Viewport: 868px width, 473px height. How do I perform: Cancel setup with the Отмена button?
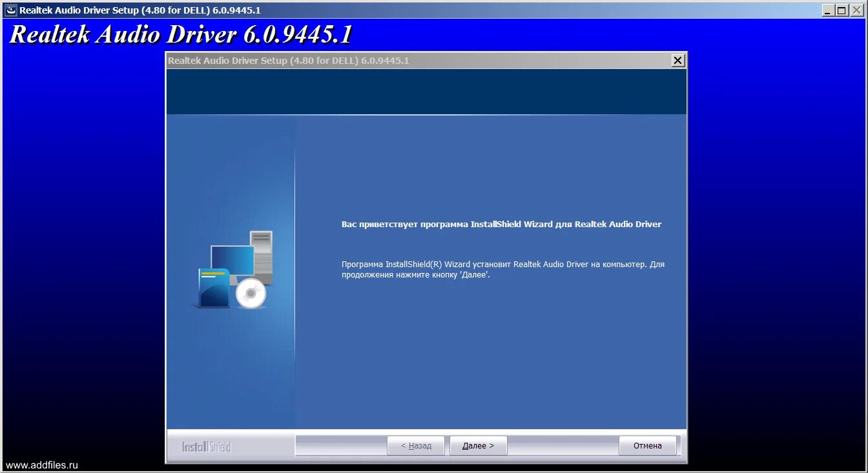648,446
